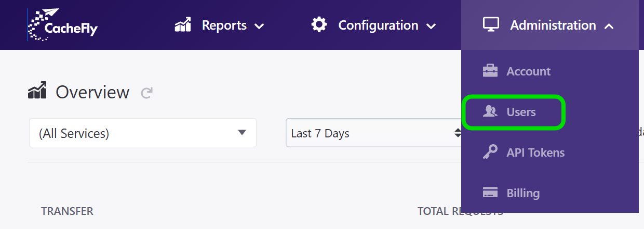The image size is (644, 229).
Task: Expand the Reports menu chevron
Action: 259,26
